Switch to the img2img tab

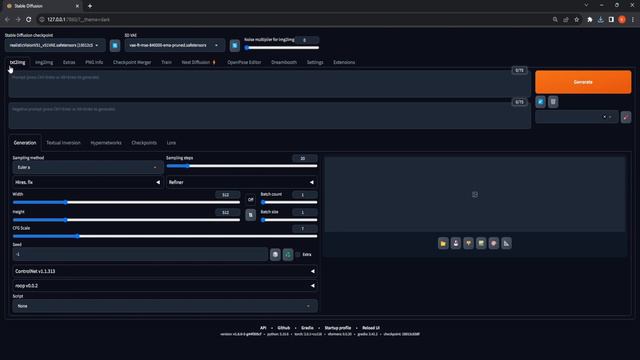click(44, 62)
